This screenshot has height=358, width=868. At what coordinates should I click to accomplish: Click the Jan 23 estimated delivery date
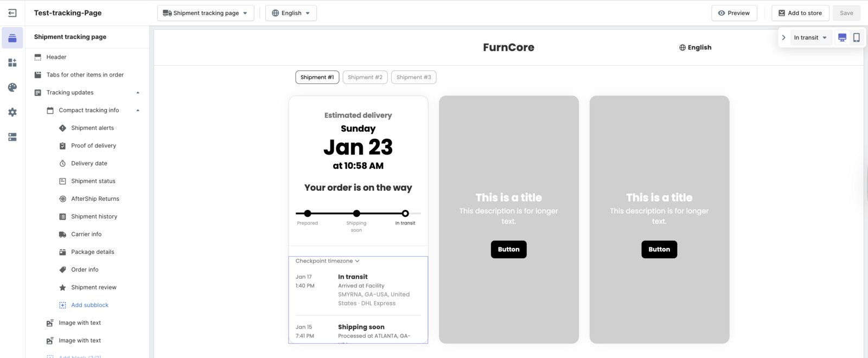358,147
